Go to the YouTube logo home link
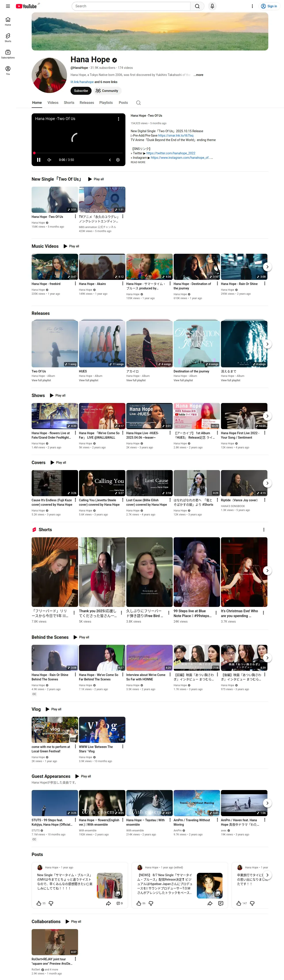284x980 pixels. [x=26, y=6]
